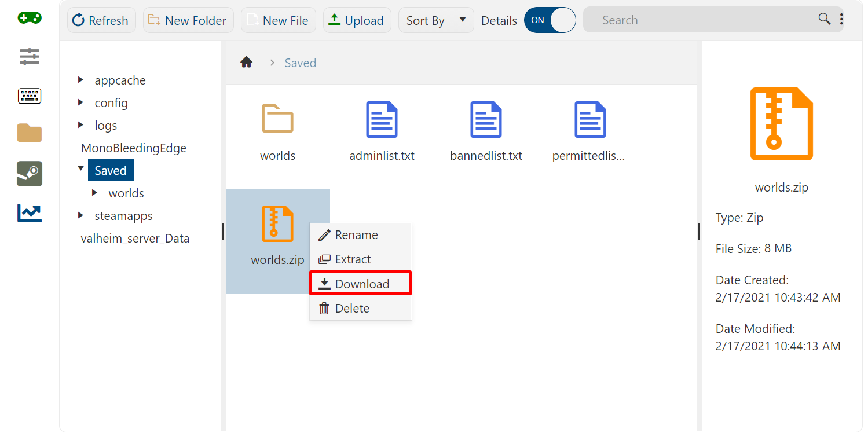
Task: Open the statistics chart sidebar icon
Action: (x=30, y=213)
